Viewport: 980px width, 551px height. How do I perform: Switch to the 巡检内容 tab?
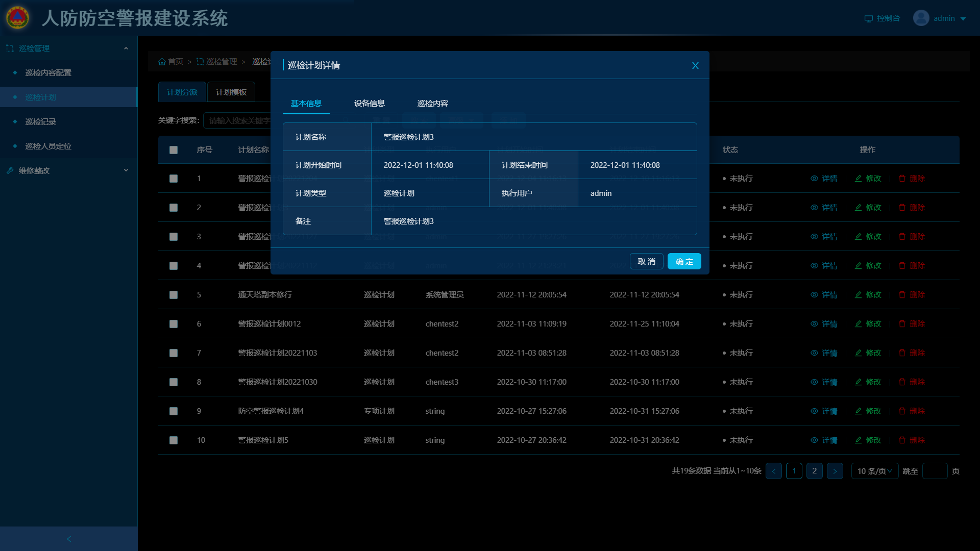coord(432,104)
